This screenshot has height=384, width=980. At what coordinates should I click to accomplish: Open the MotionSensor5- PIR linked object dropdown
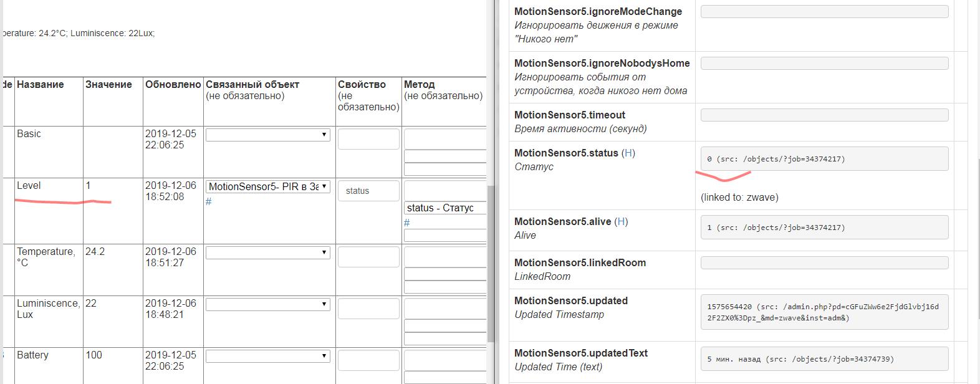[267, 186]
